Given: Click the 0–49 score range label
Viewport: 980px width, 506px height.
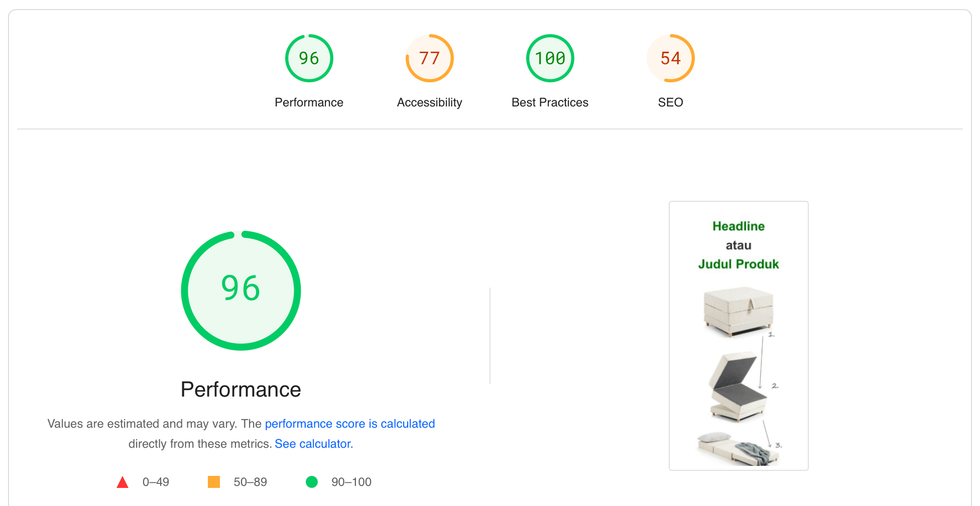Looking at the screenshot, I should (155, 482).
